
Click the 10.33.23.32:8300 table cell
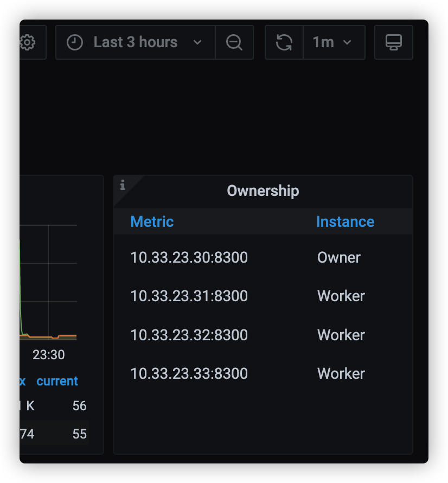[x=189, y=335]
